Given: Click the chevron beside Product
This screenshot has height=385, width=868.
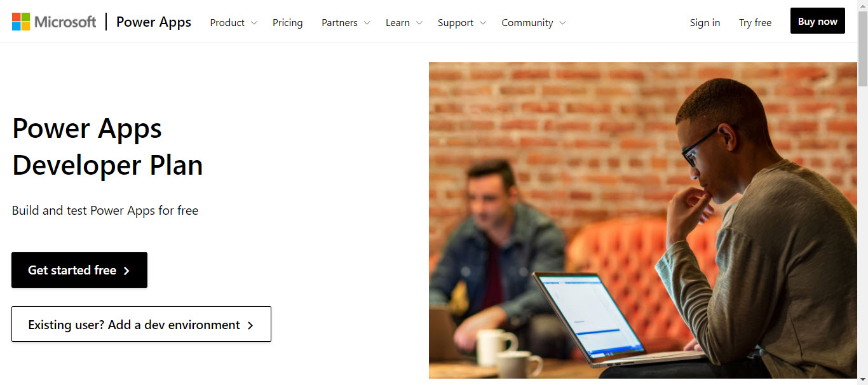Looking at the screenshot, I should 254,23.
